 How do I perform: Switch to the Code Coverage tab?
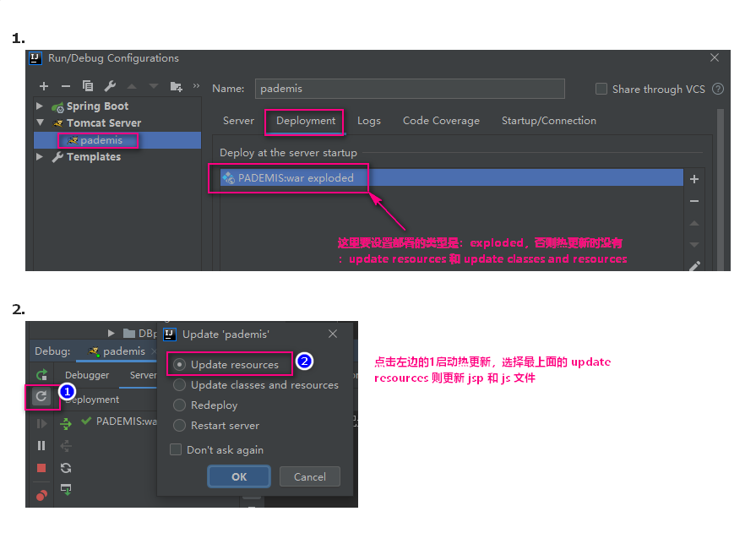point(441,121)
